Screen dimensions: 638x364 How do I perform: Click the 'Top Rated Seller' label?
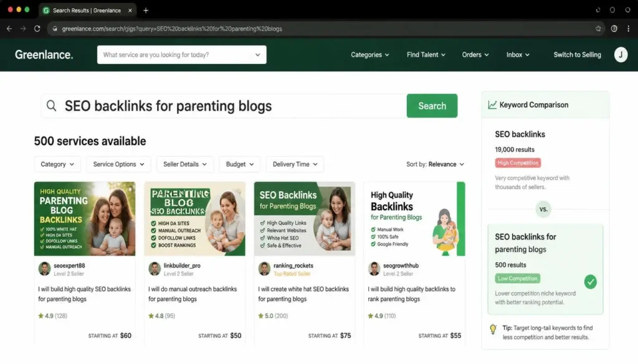click(x=292, y=274)
